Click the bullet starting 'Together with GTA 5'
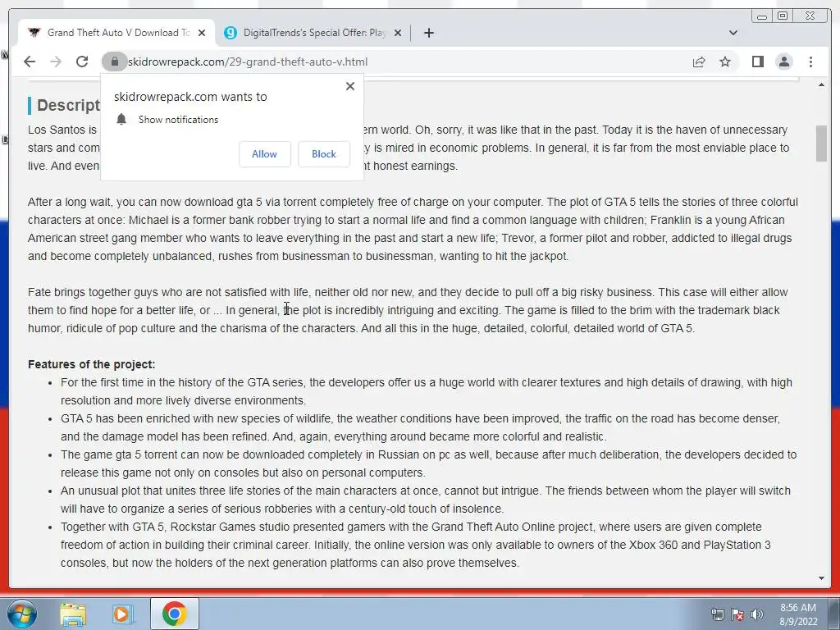Screen dimensions: 840x630 (x=415, y=545)
